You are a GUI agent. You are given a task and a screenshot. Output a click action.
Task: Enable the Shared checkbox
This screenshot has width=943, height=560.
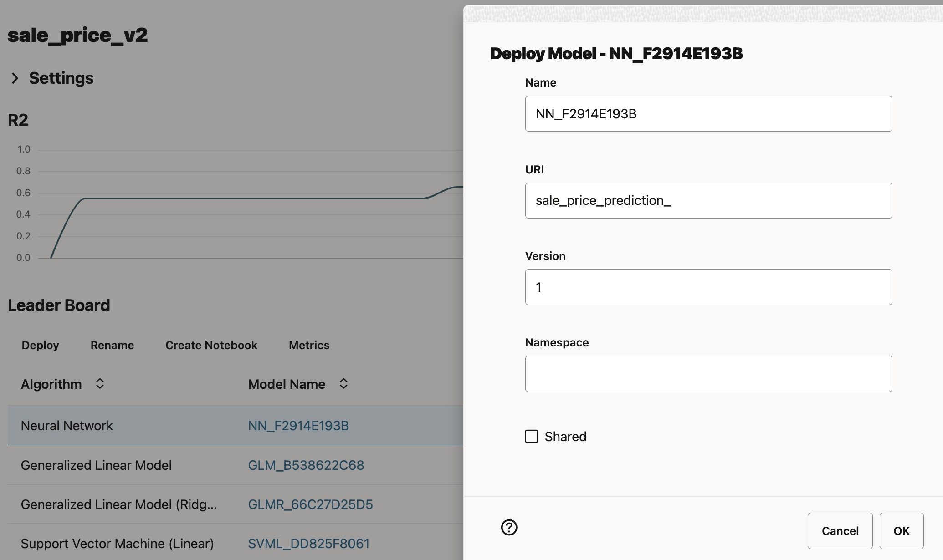532,436
